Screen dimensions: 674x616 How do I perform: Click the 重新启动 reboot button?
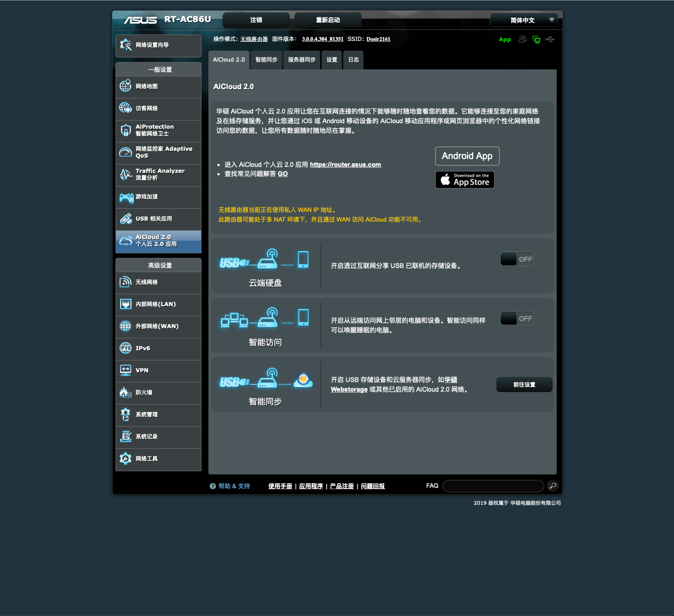tap(328, 20)
